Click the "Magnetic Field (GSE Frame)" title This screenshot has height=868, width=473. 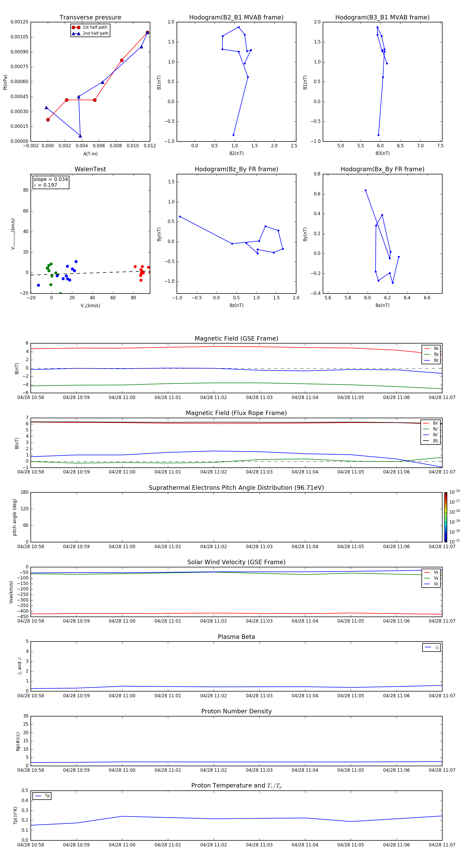pyautogui.click(x=236, y=339)
